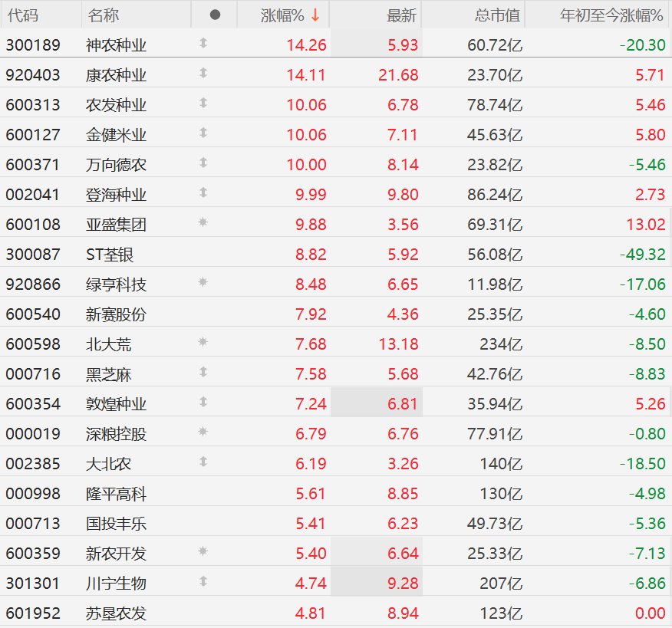Open the 金健米业 stock name
Viewport: 672px width, 628px height.
pyautogui.click(x=116, y=135)
